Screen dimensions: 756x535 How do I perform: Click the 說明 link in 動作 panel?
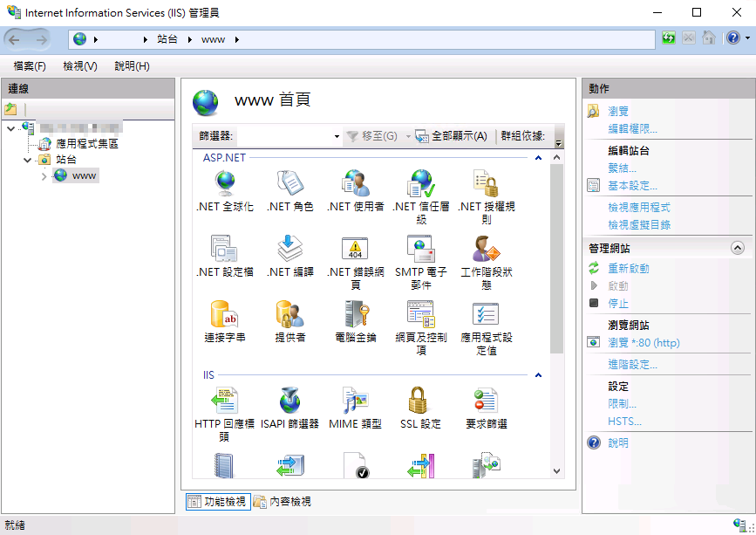[x=618, y=442]
